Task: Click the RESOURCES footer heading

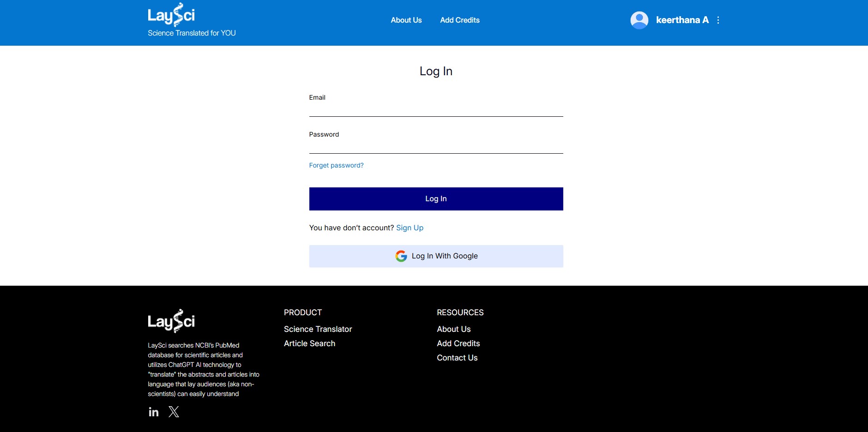Action: (460, 312)
